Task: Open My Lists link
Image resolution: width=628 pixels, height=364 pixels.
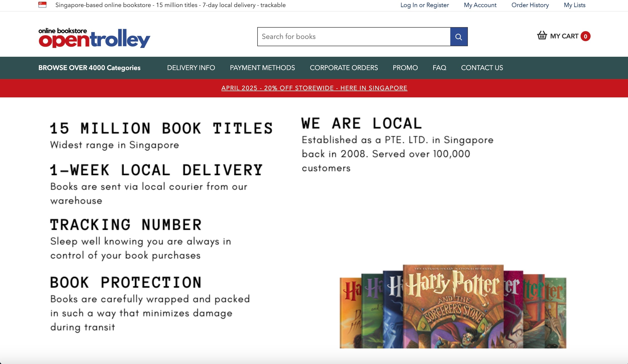Action: (575, 5)
